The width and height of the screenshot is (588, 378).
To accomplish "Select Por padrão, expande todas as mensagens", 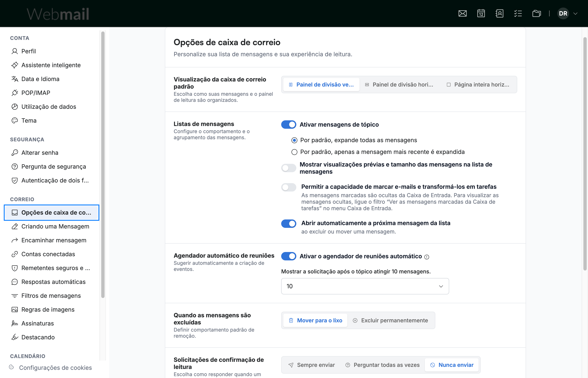I will [294, 140].
